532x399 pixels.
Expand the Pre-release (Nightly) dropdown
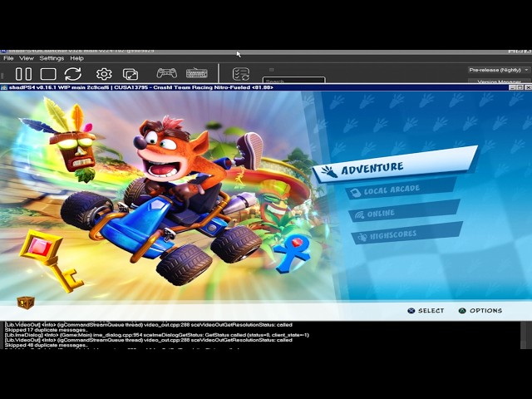[x=499, y=70]
